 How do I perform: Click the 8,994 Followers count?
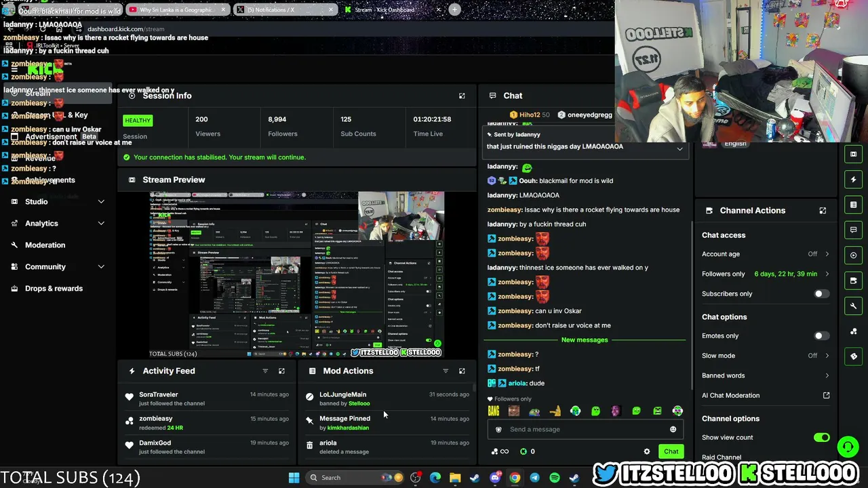point(277,119)
